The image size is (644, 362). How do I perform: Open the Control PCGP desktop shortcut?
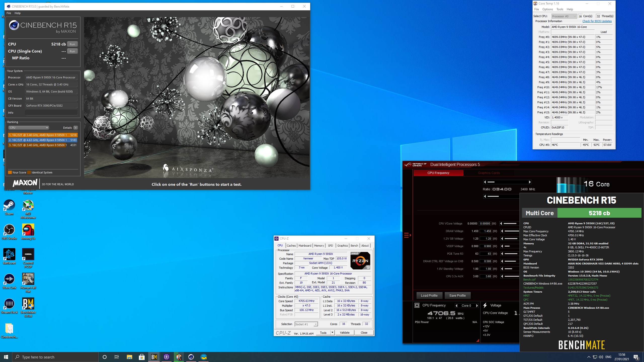click(x=28, y=258)
